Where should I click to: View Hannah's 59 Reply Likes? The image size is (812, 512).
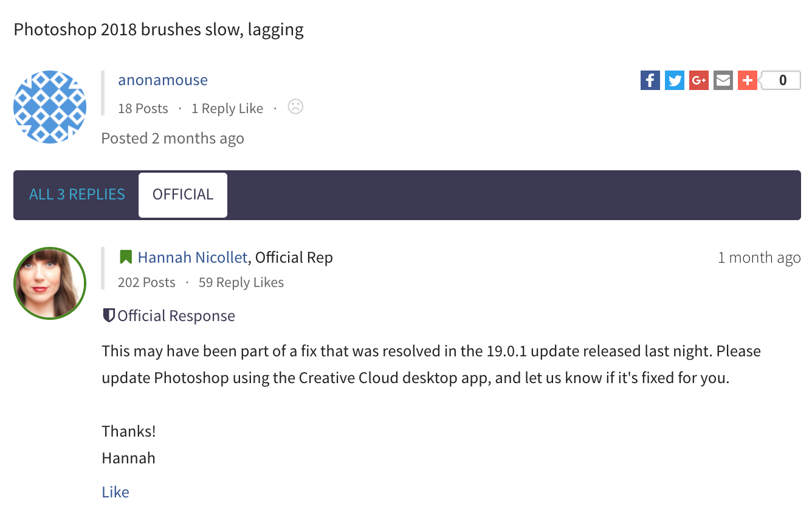pos(241,283)
